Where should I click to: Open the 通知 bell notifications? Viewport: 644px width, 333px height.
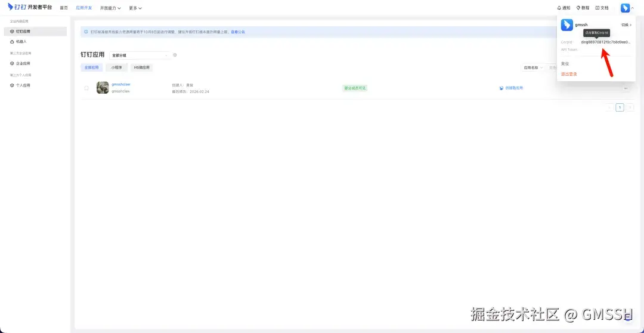[563, 8]
